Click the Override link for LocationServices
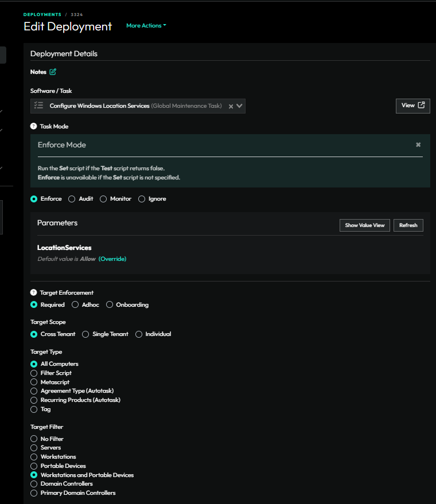The width and height of the screenshot is (436, 504). click(x=112, y=259)
